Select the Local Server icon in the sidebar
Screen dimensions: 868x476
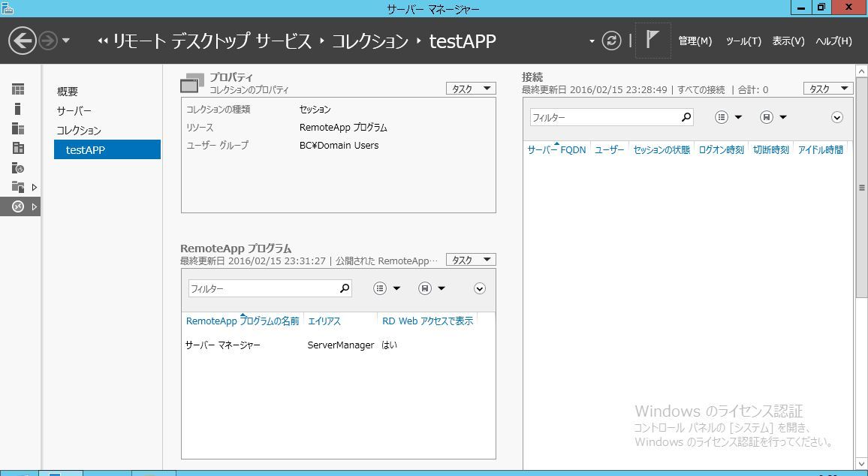18,109
